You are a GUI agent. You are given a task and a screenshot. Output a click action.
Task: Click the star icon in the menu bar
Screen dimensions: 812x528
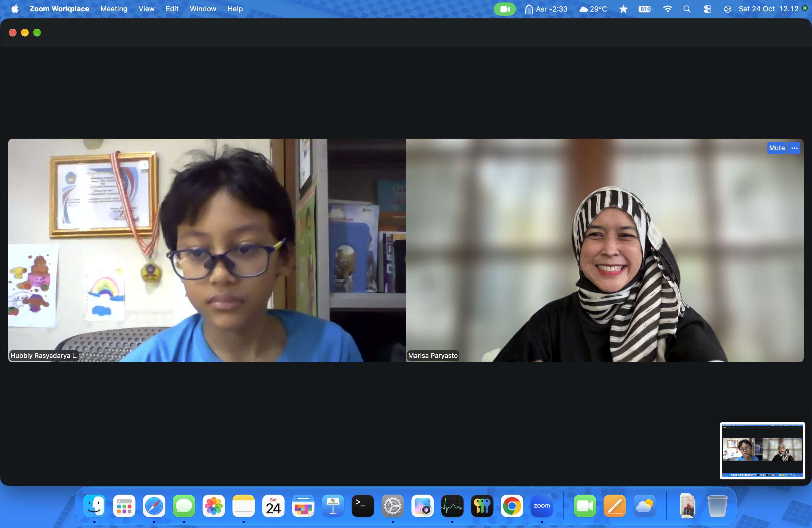(x=623, y=9)
